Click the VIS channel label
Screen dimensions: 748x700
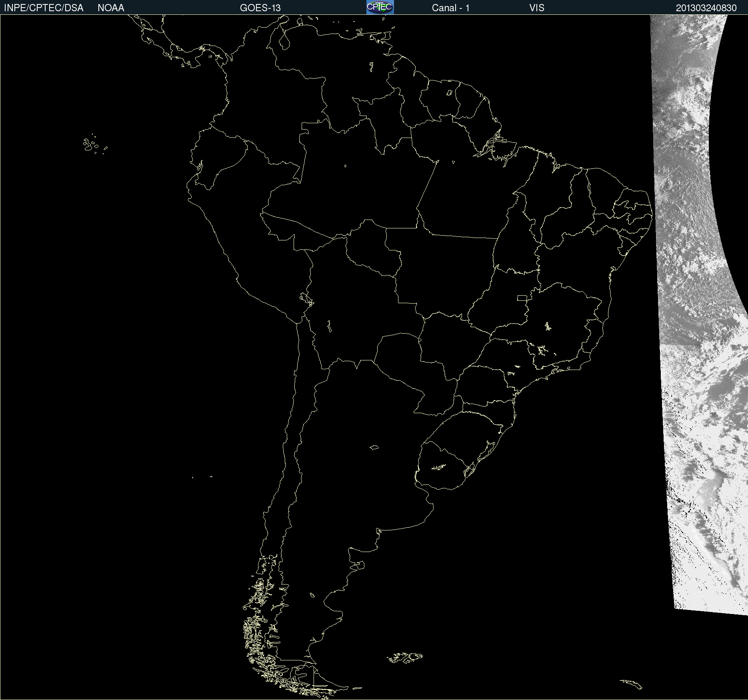536,8
